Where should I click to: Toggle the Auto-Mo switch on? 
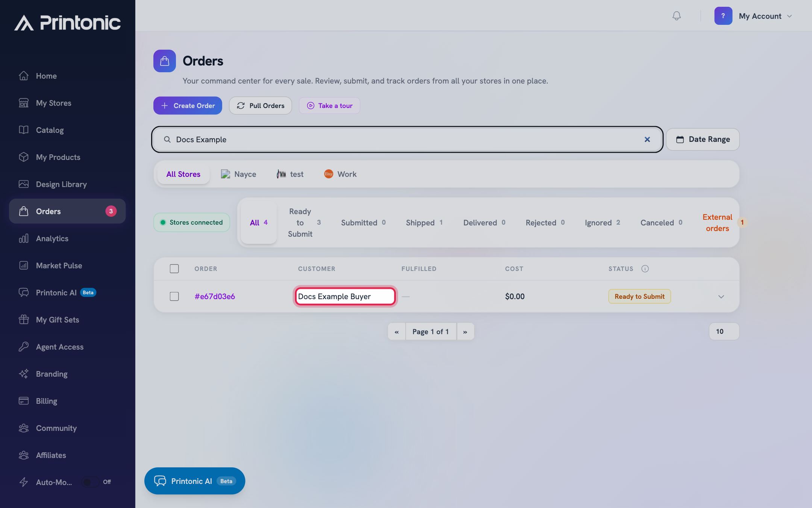click(91, 482)
